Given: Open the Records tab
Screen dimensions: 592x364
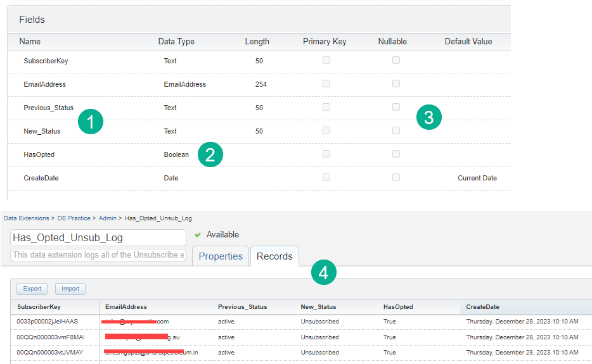Looking at the screenshot, I should click(274, 256).
